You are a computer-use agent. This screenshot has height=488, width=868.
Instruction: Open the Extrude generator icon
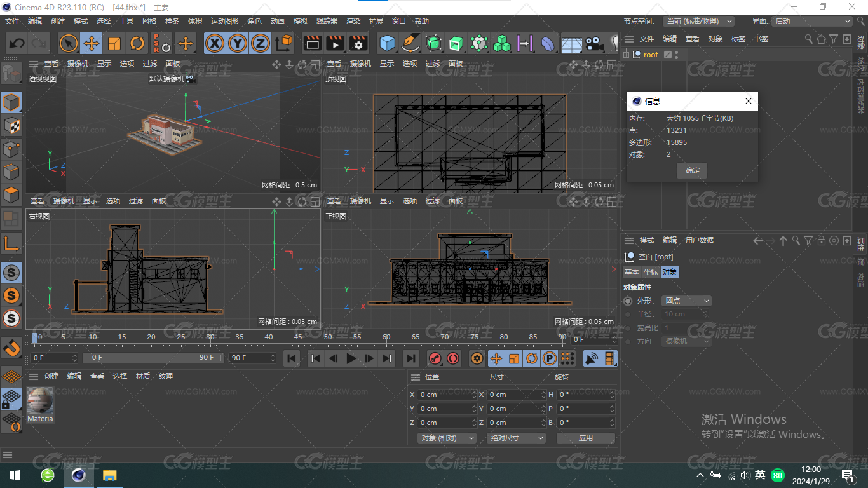click(x=456, y=43)
